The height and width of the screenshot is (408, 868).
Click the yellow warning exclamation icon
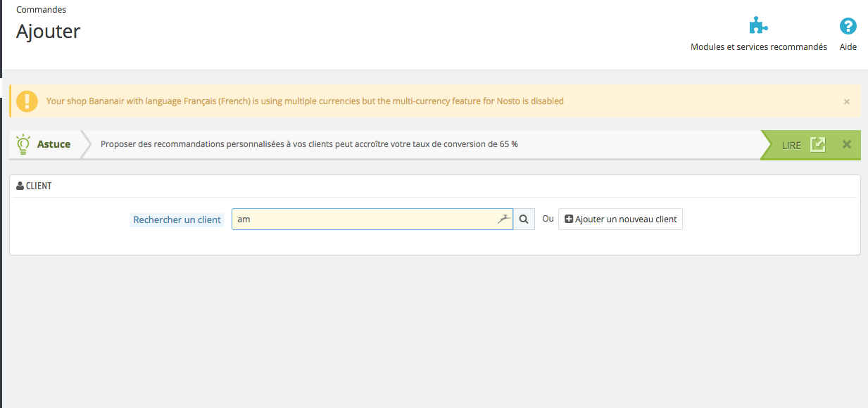[x=27, y=101]
